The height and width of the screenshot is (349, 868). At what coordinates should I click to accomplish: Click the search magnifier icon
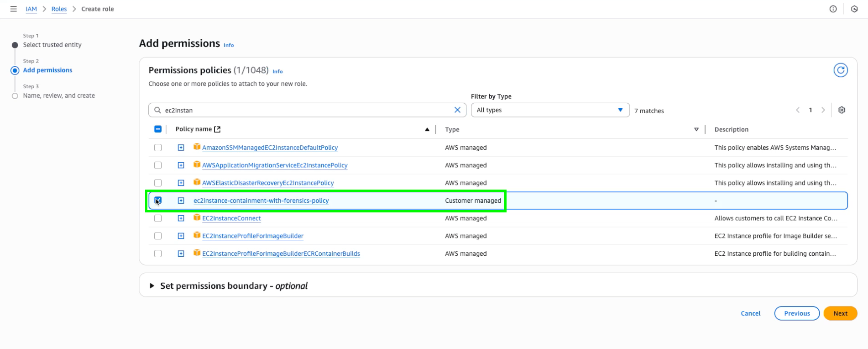pos(157,110)
